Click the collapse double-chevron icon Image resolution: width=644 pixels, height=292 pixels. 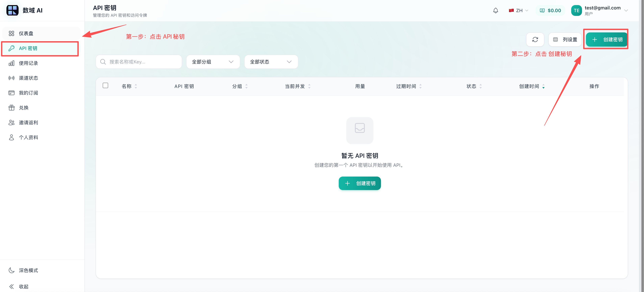[x=11, y=286]
